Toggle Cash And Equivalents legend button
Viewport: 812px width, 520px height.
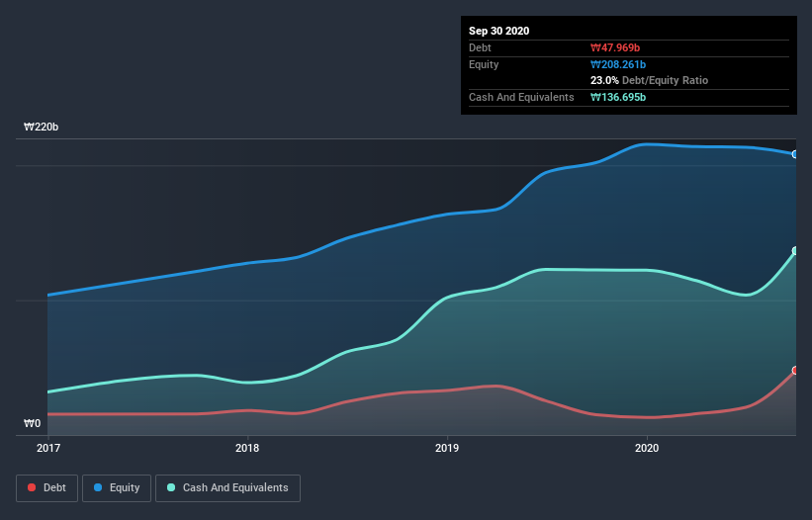pos(227,488)
